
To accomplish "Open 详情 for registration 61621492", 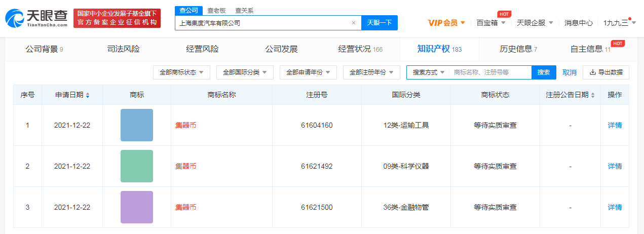I will [615, 166].
